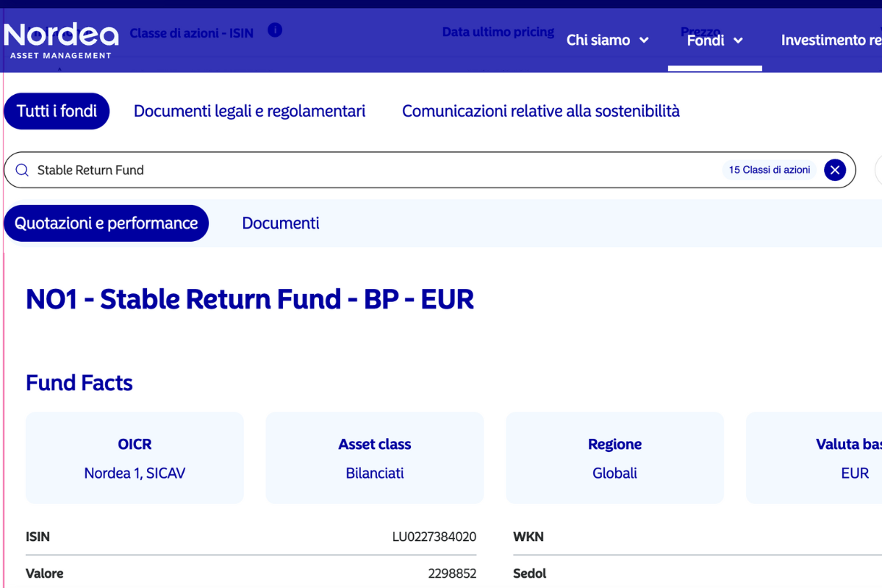Switch to the Documenti tab

click(280, 223)
